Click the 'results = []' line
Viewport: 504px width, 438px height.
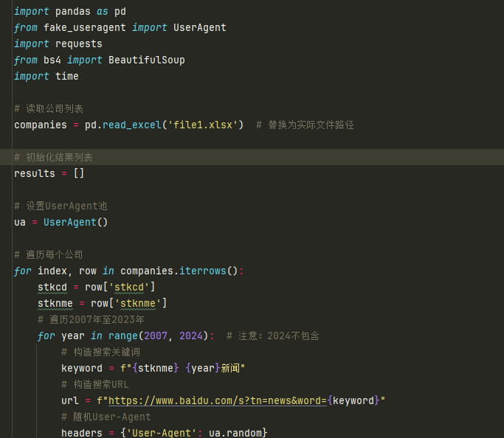point(49,174)
